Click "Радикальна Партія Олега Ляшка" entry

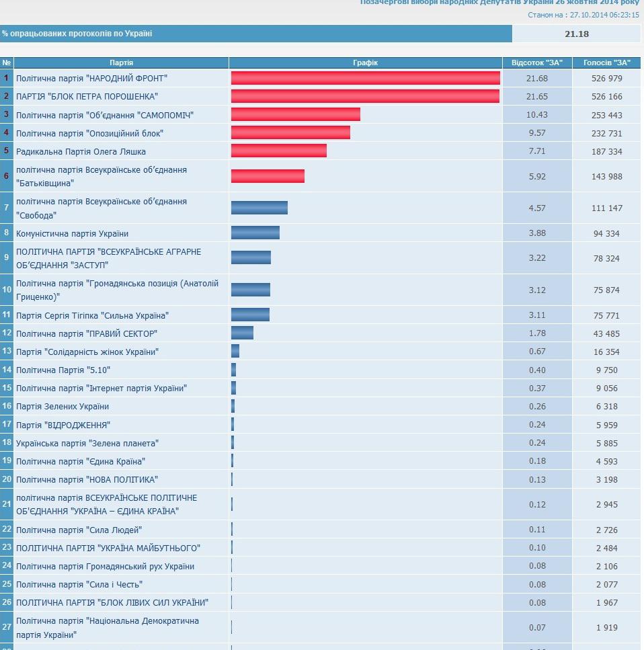[x=81, y=152]
